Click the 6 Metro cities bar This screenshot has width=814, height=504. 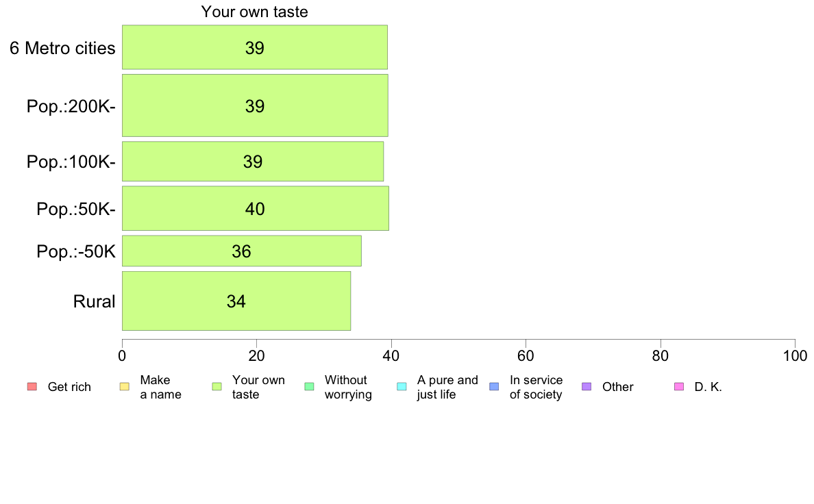(x=255, y=47)
